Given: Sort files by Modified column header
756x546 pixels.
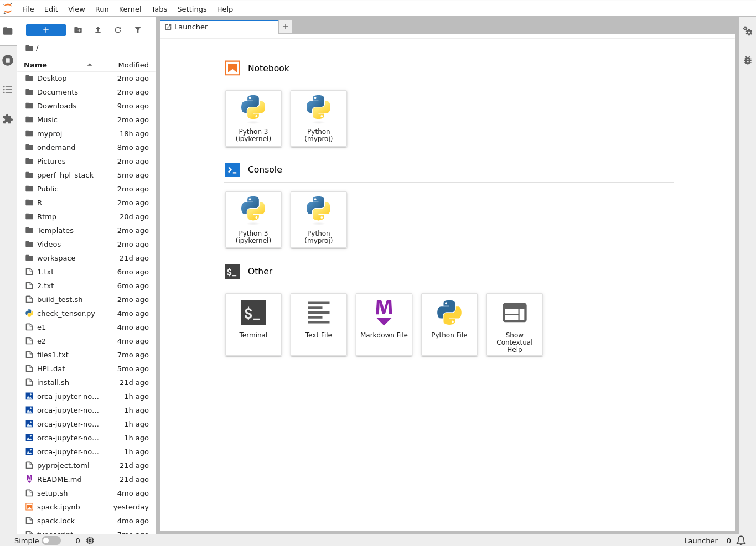Looking at the screenshot, I should [x=133, y=65].
